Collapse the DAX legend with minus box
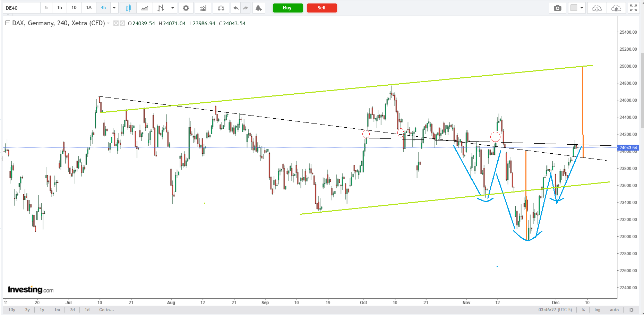Screen dimensions: 644x315 click(x=8, y=23)
